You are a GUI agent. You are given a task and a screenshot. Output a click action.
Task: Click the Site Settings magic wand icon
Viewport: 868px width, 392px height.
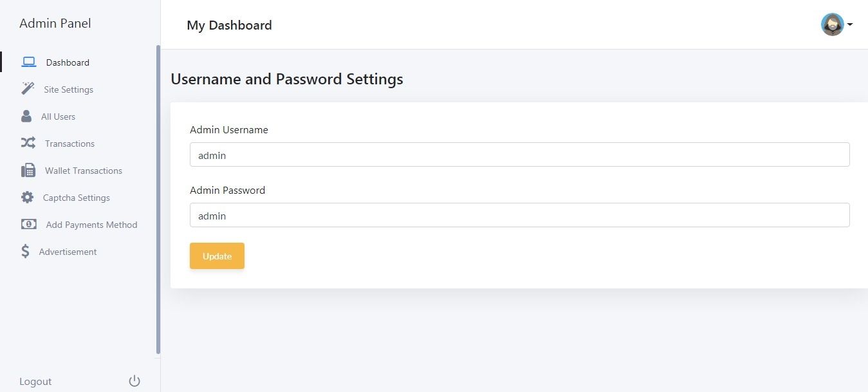tap(28, 89)
